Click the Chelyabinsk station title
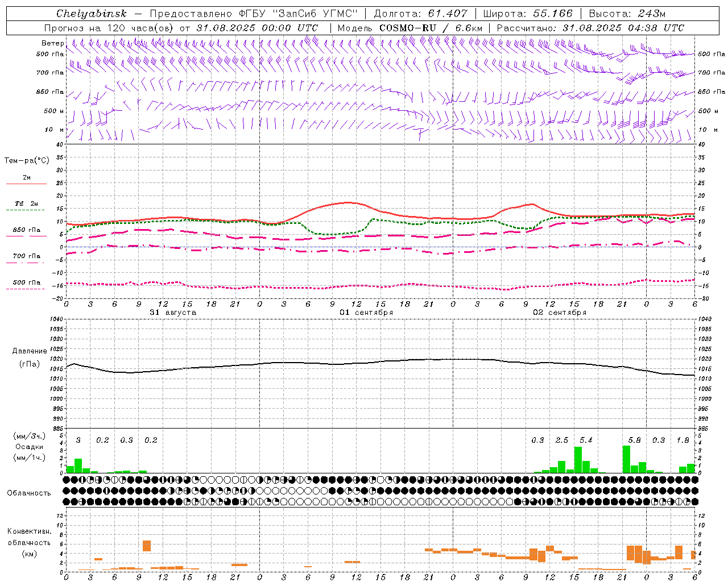The image size is (728, 582). coord(92,14)
